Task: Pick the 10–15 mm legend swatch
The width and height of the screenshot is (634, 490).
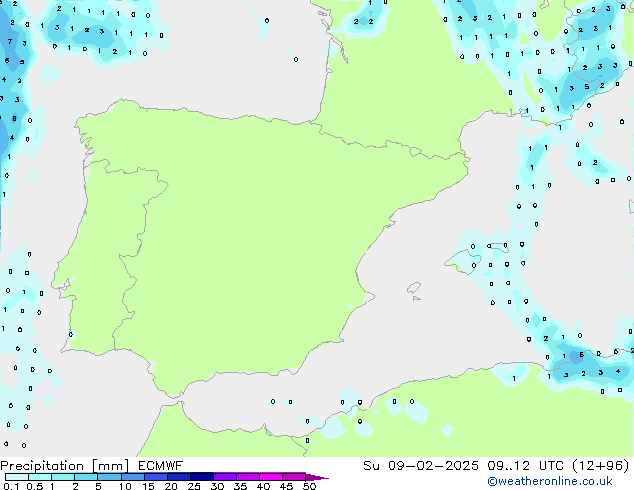Action: [x=132, y=477]
